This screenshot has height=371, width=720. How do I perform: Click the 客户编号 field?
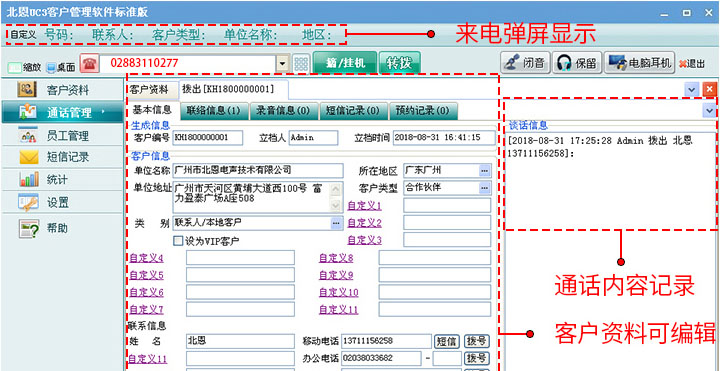point(208,137)
